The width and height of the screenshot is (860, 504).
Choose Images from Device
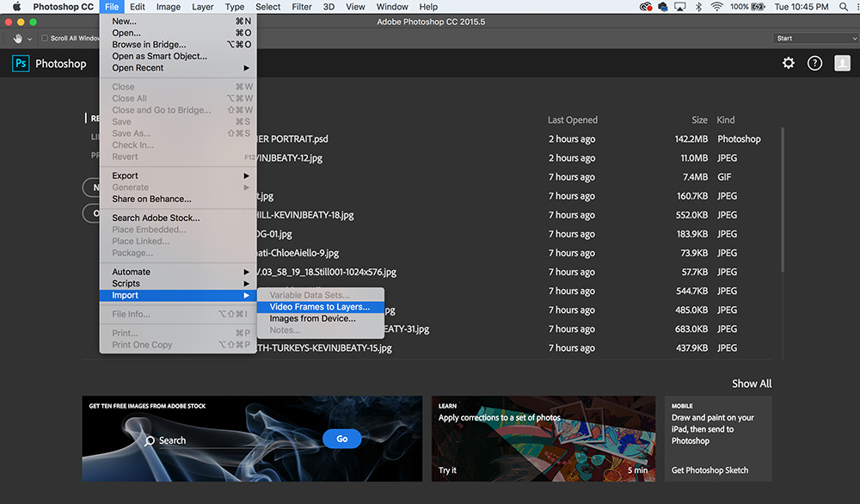(x=320, y=318)
